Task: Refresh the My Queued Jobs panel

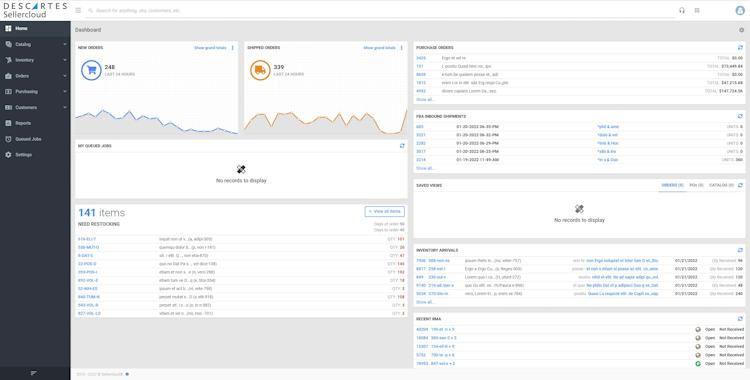Action: [x=402, y=145]
